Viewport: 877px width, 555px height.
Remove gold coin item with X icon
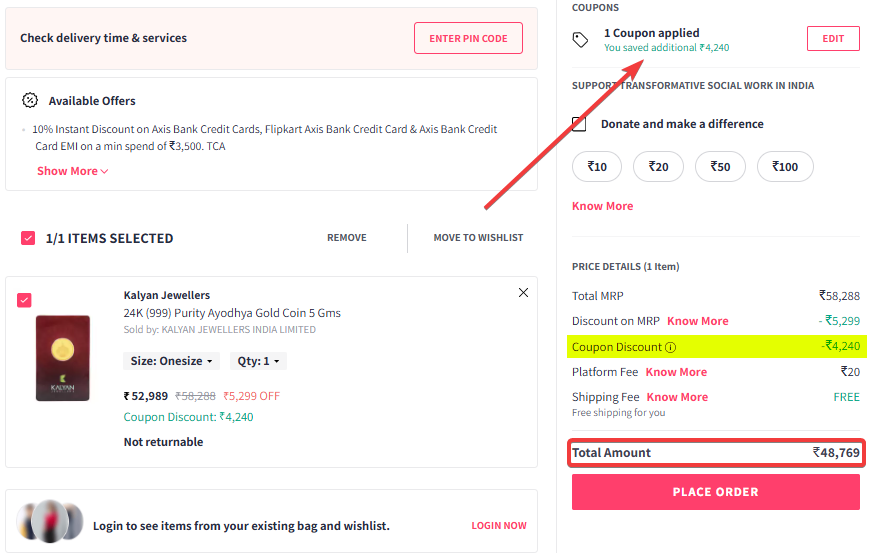523,293
